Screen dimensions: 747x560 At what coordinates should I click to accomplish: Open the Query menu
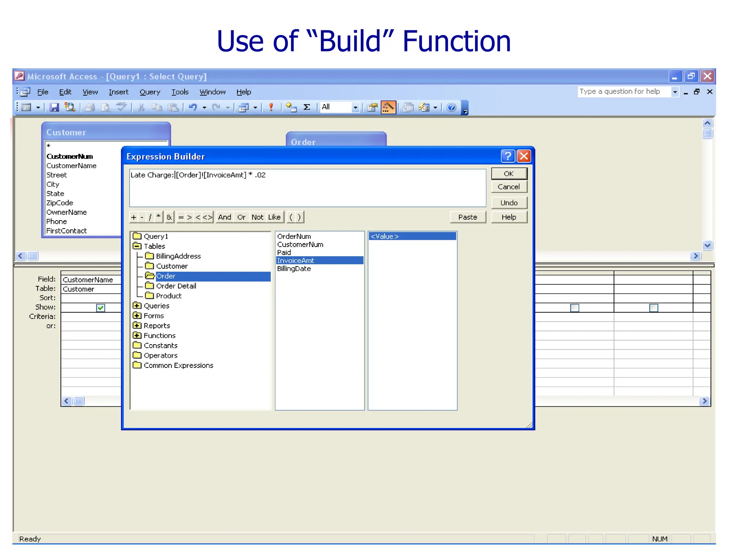tap(150, 92)
